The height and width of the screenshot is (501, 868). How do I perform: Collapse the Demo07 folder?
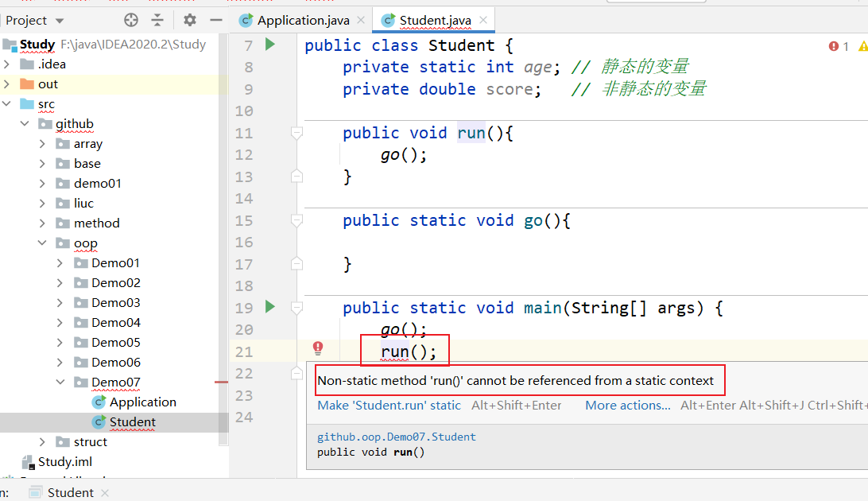point(60,382)
